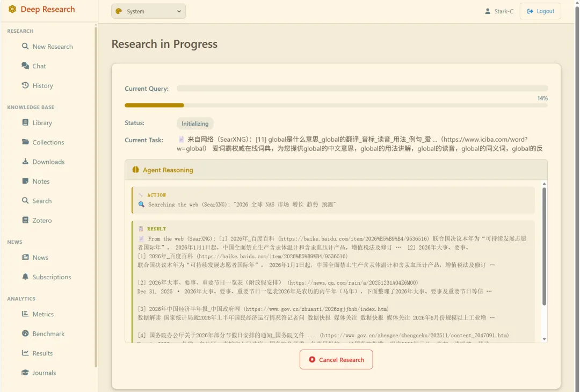Click the Agent Reasoning brain icon
The height and width of the screenshot is (392, 580).
point(136,169)
